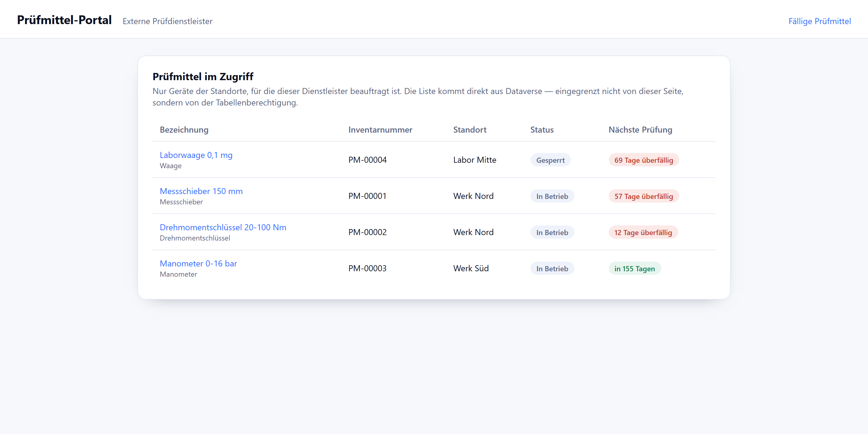Viewport: 868px width, 434px height.
Task: Click the green in 155 Tagen badge
Action: pos(634,269)
